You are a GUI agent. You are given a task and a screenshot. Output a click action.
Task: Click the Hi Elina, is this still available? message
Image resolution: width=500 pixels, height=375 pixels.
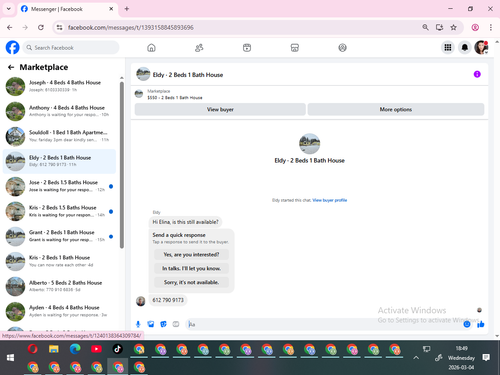185,222
